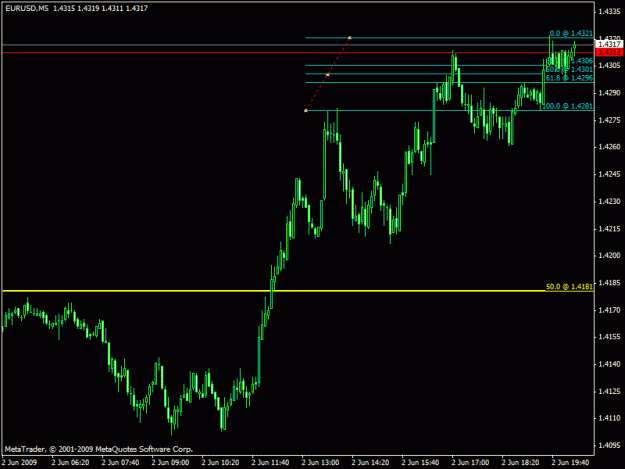Click the 1.4155 price scale label
625x469 pixels.
pos(609,337)
